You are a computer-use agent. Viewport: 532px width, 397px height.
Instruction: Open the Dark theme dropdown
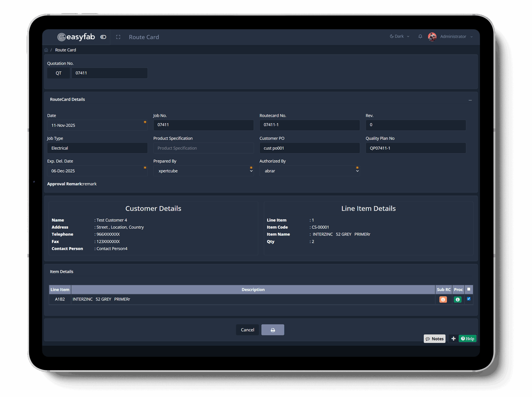click(399, 36)
